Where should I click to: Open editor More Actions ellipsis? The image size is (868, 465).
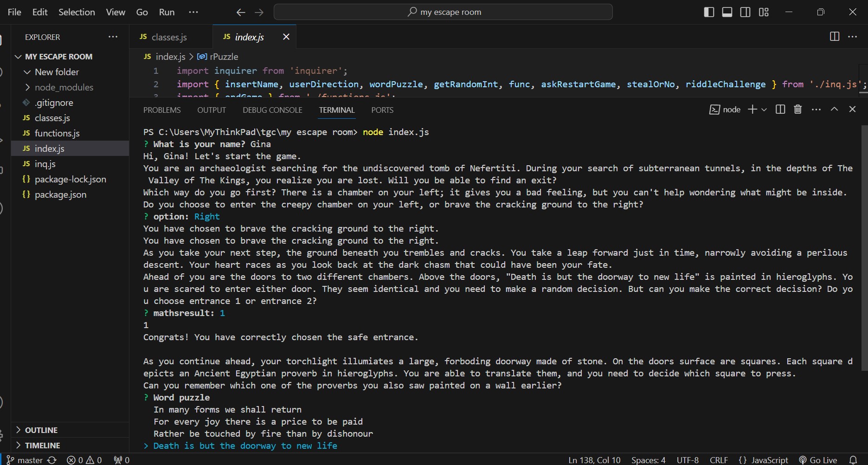pos(853,37)
